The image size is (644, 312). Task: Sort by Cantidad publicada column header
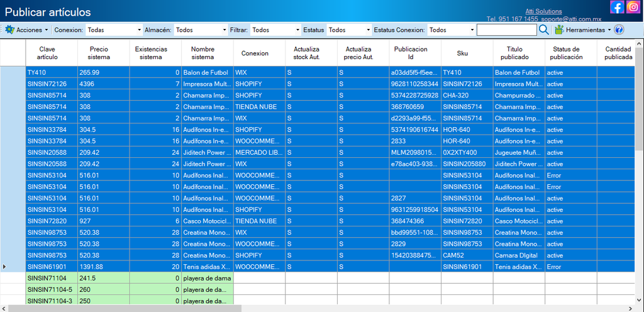click(616, 53)
